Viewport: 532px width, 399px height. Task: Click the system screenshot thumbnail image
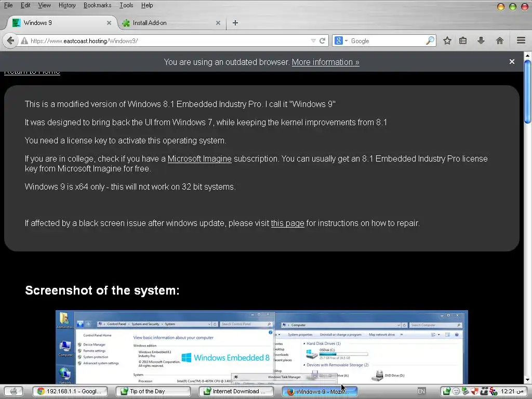tap(262, 347)
